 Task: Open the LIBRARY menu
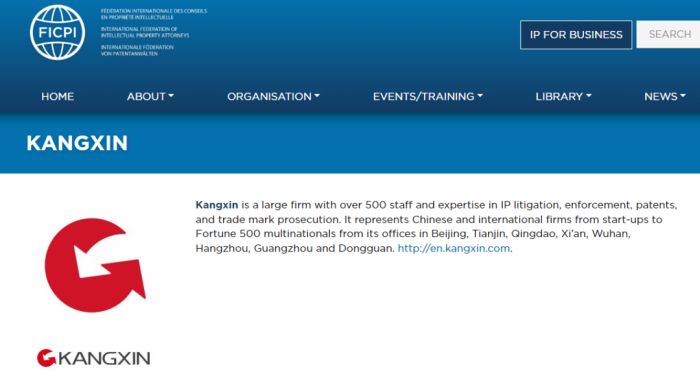[563, 96]
